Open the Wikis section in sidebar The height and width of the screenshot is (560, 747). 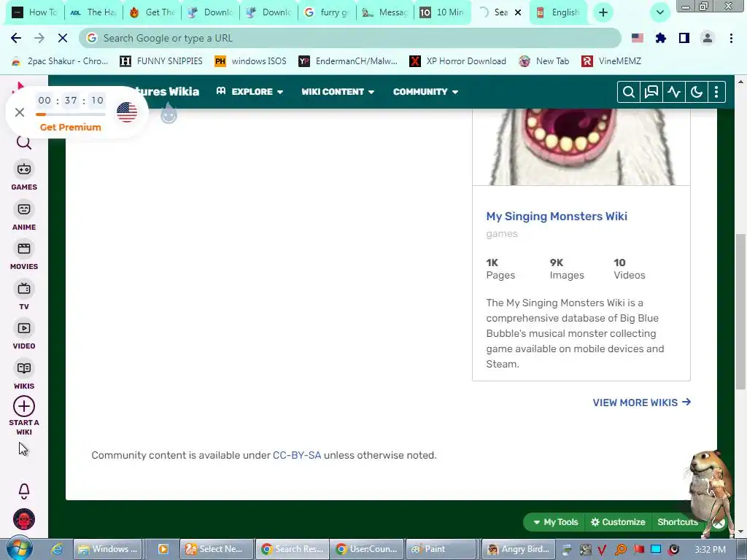pos(24,376)
